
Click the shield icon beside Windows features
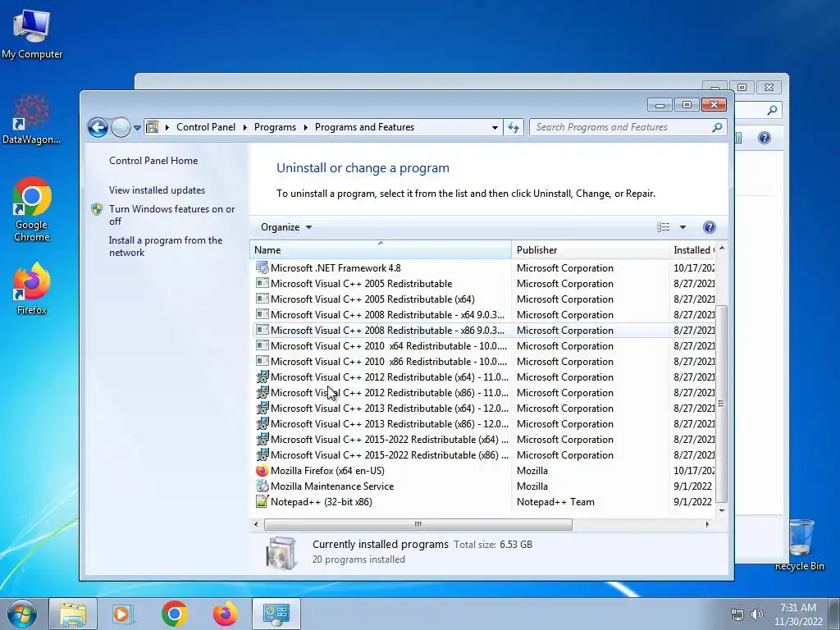(x=97, y=209)
